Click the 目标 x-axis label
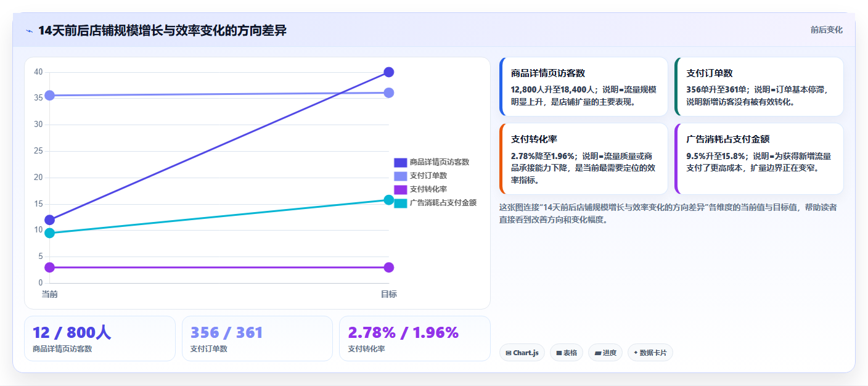 389,294
